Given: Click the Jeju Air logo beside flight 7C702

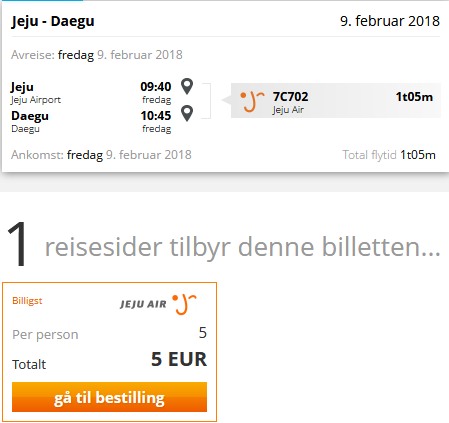Looking at the screenshot, I should click(x=252, y=101).
